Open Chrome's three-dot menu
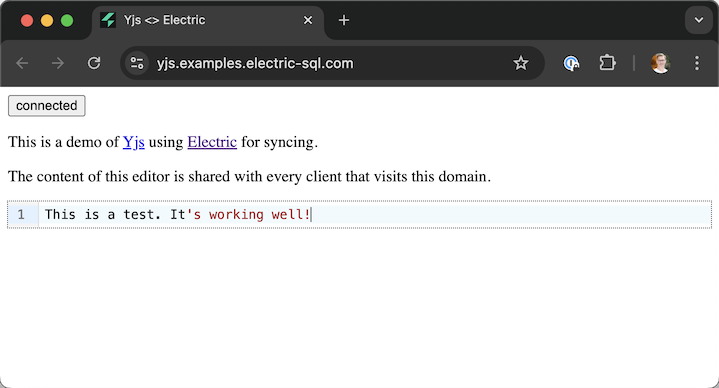 [697, 63]
